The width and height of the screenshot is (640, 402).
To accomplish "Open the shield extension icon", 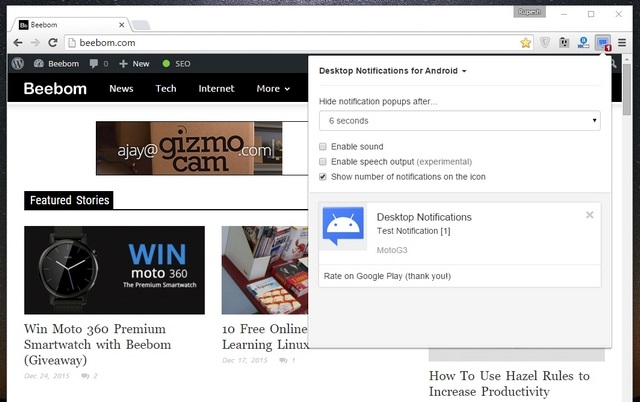I will point(545,42).
